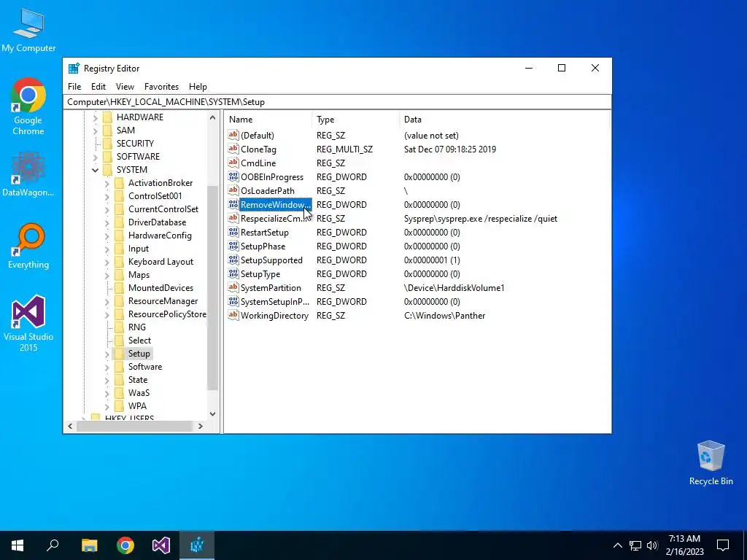
Task: Select the MountedDevices key
Action: click(x=161, y=288)
